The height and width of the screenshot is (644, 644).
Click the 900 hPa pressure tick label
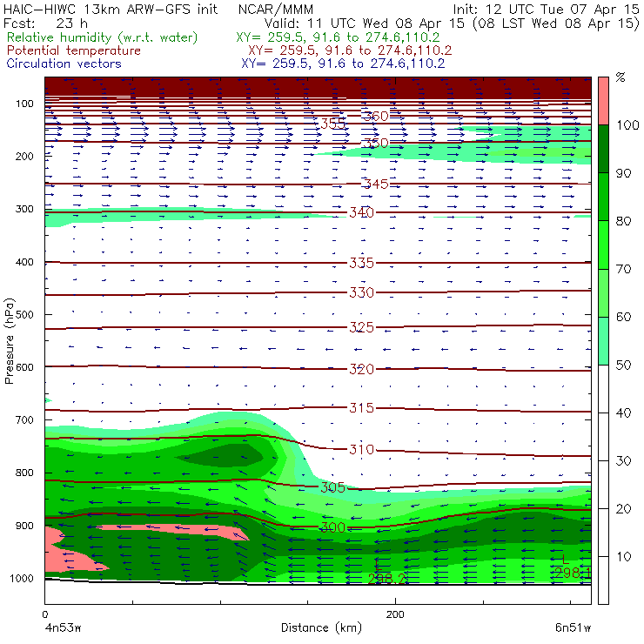pos(24,526)
